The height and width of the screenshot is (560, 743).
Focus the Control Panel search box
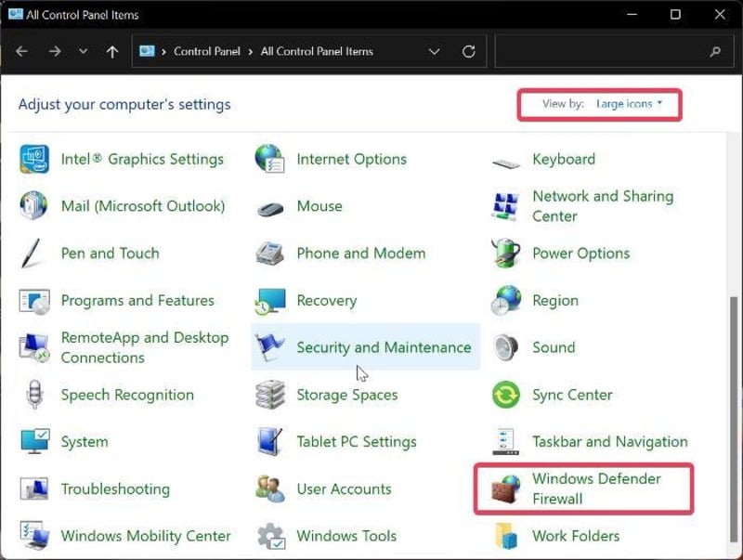614,51
